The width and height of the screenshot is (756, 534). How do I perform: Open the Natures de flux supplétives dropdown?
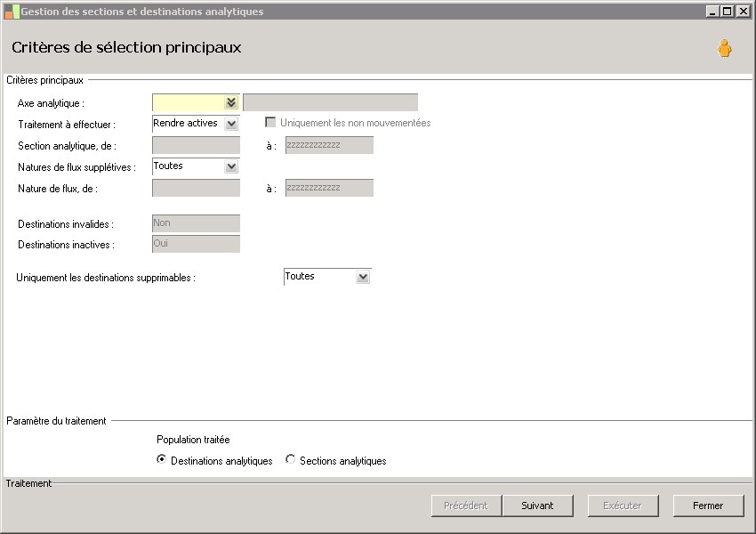[x=231, y=166]
